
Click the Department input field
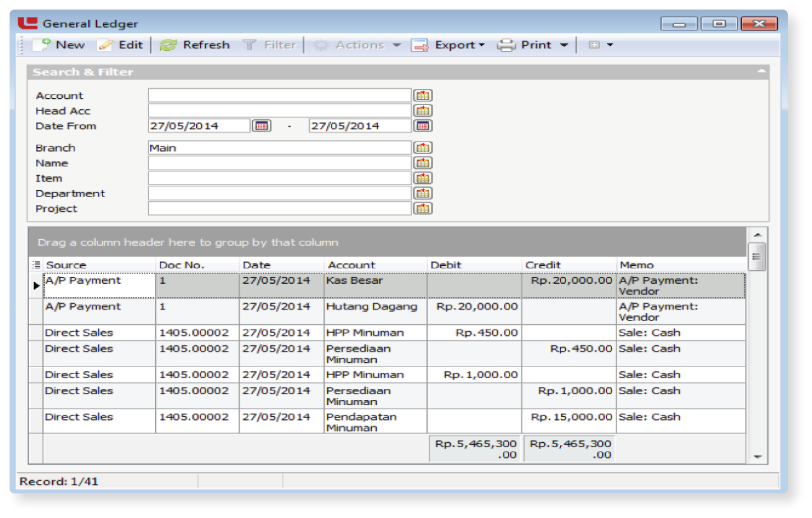pyautogui.click(x=280, y=193)
